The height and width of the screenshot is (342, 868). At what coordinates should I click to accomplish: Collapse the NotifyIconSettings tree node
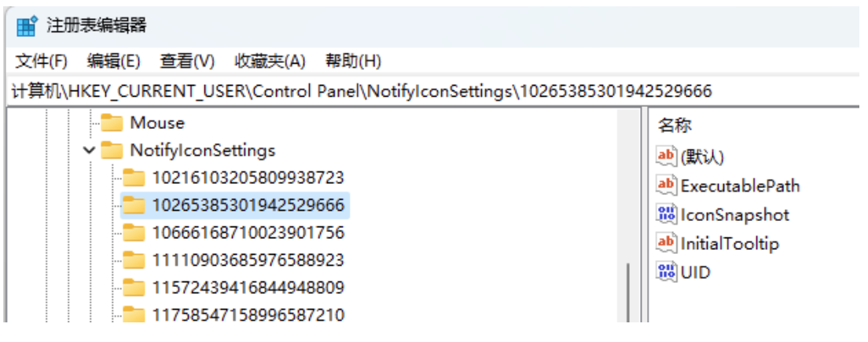coord(89,150)
